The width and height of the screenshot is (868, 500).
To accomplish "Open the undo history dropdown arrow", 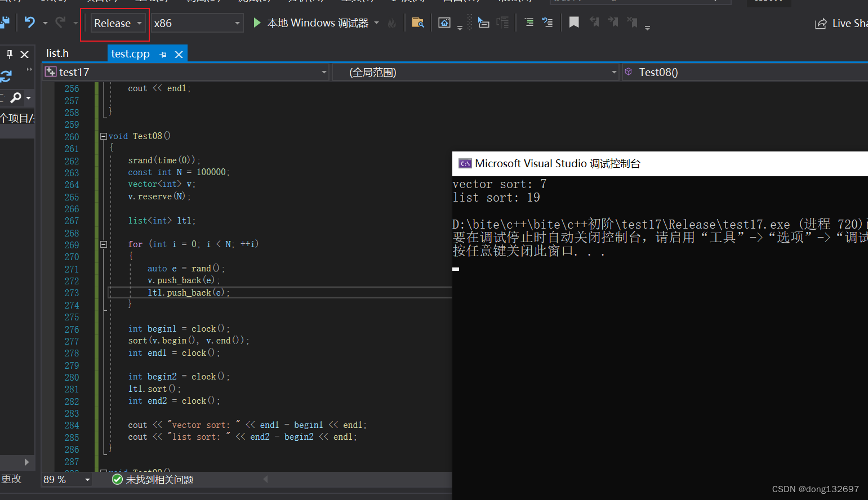I will tap(45, 23).
